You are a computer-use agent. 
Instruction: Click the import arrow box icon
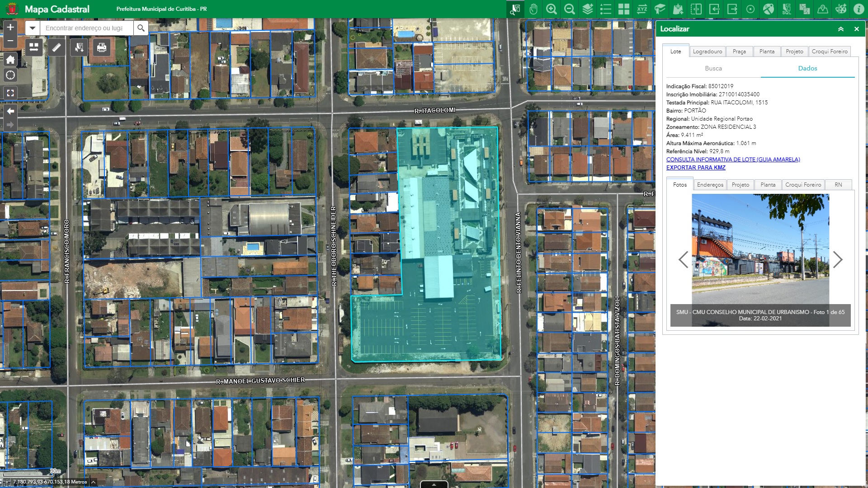(714, 9)
